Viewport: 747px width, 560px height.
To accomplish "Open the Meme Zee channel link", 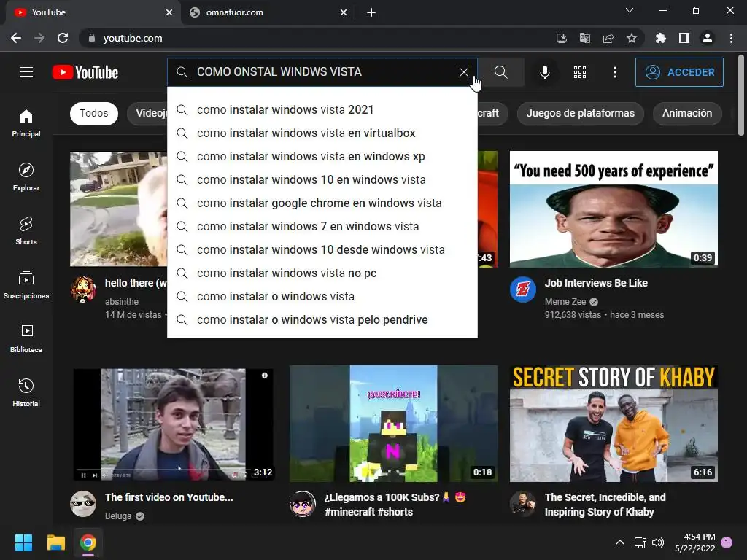I will pyautogui.click(x=565, y=301).
